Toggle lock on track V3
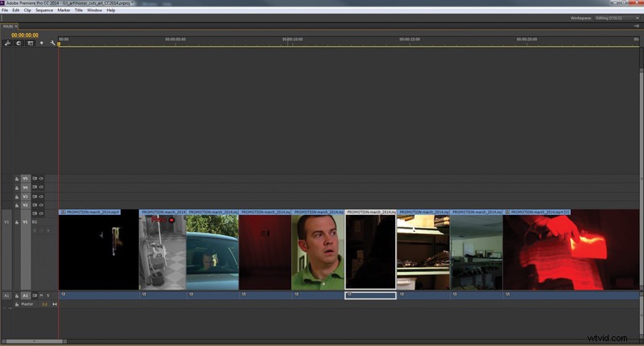 pyautogui.click(x=17, y=196)
